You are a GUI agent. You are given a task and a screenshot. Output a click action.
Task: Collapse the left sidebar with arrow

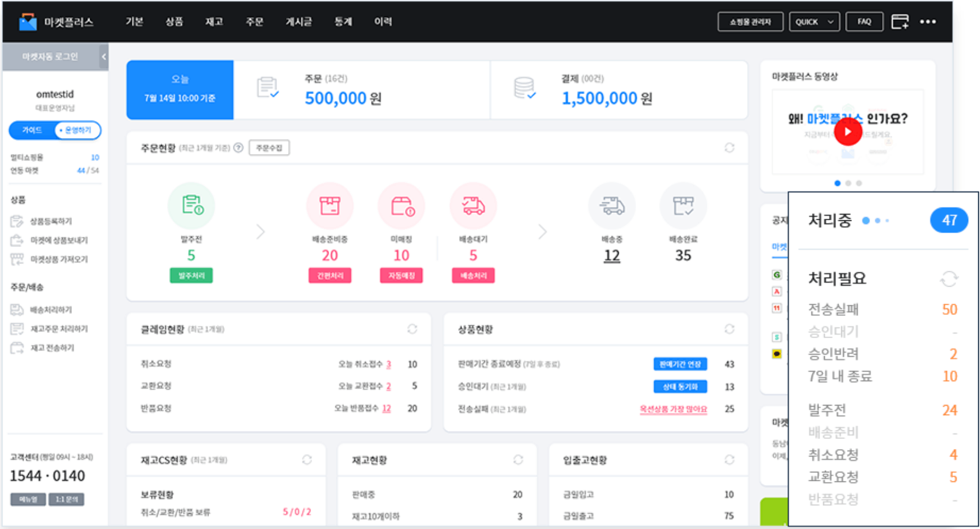tap(104, 57)
